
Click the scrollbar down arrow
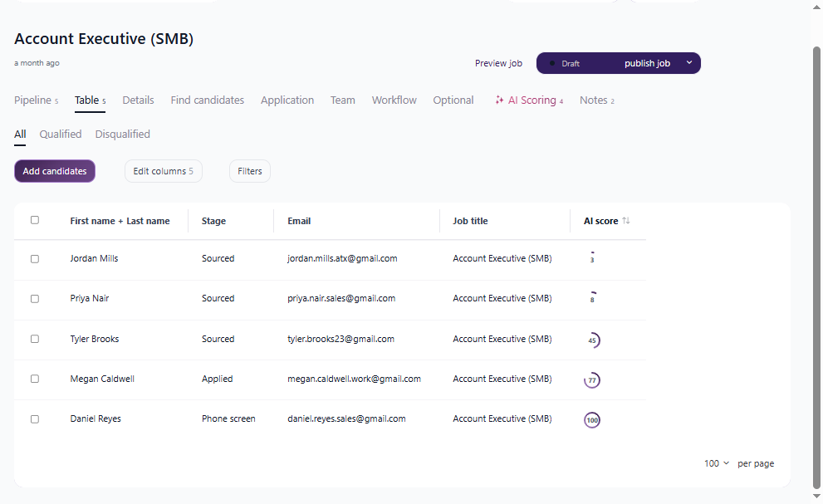tap(816, 497)
